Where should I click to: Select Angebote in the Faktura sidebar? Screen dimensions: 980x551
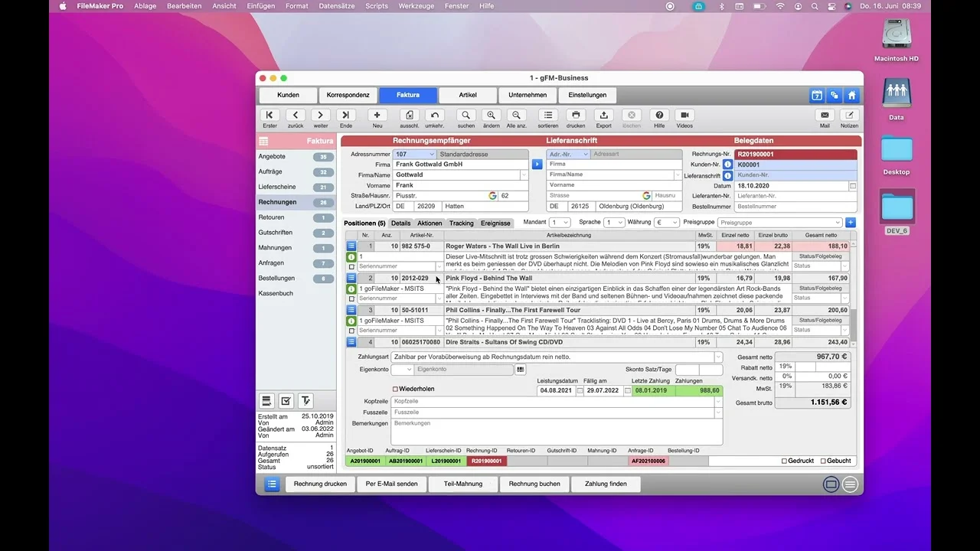[296, 157]
